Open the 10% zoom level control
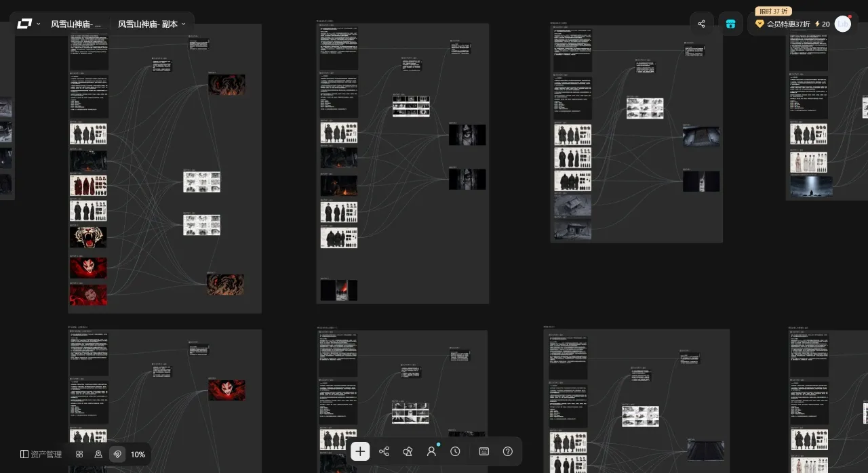 pos(138,454)
